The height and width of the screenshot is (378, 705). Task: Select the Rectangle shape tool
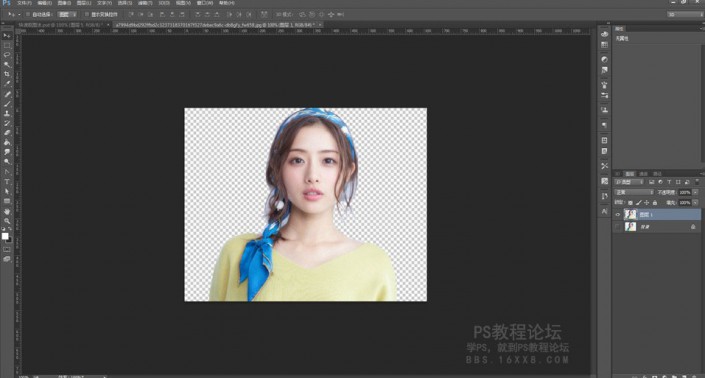tap(7, 201)
